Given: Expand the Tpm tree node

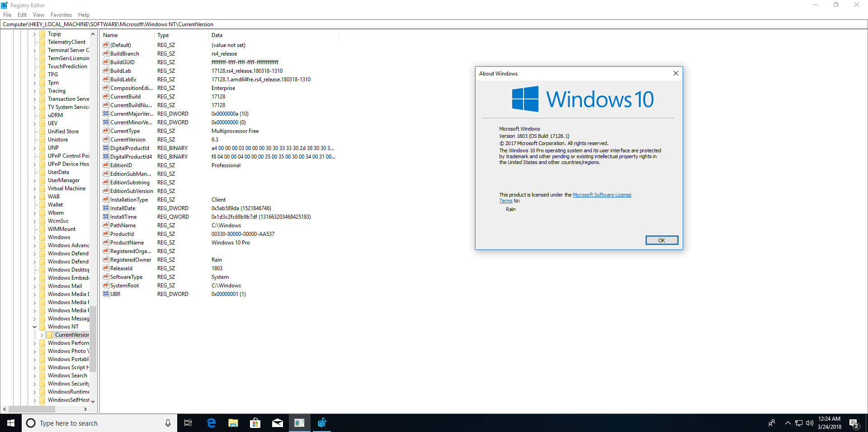Looking at the screenshot, I should (x=34, y=83).
